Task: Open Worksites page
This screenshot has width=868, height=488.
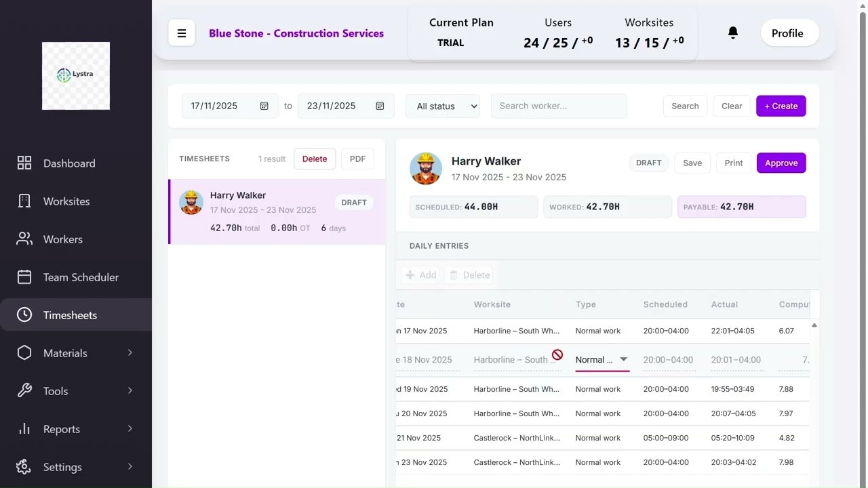Action: (x=76, y=201)
